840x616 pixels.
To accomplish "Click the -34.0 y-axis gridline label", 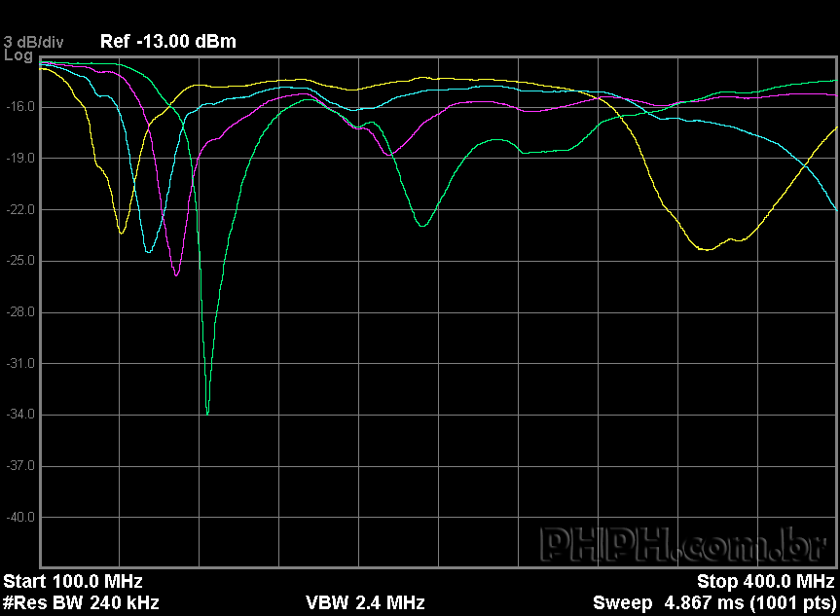I will coord(19,415).
